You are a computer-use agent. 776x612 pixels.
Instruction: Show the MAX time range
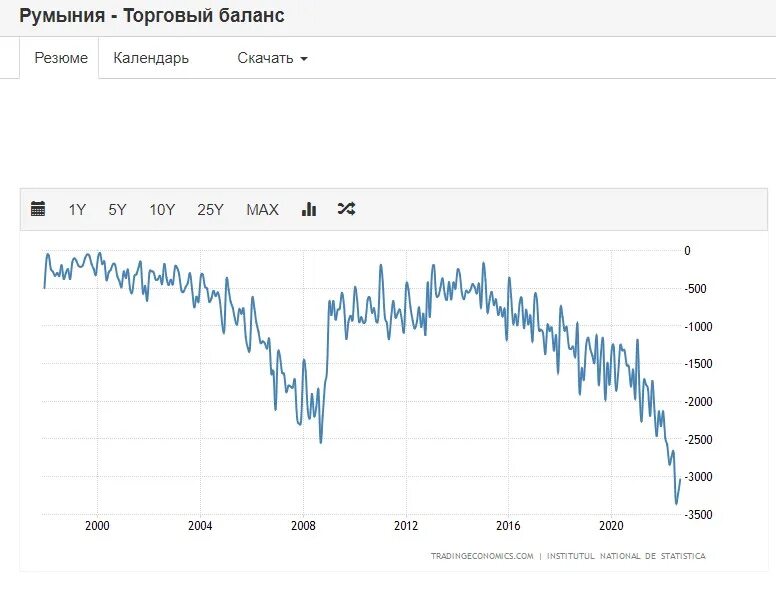[x=262, y=210]
